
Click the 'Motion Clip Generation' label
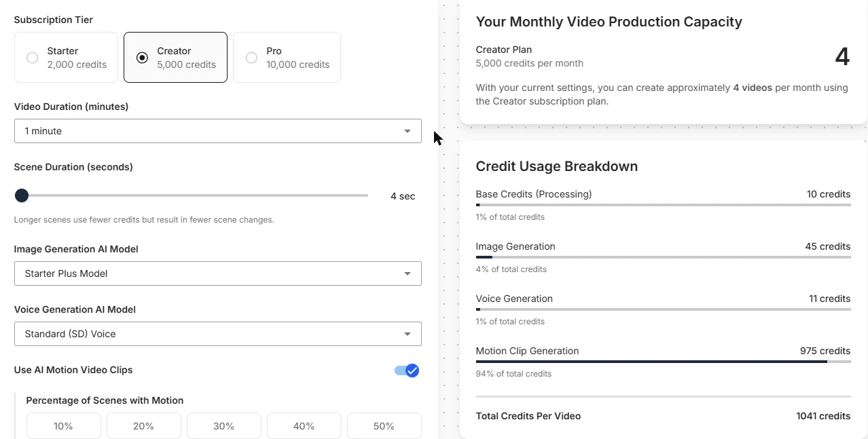coord(528,351)
